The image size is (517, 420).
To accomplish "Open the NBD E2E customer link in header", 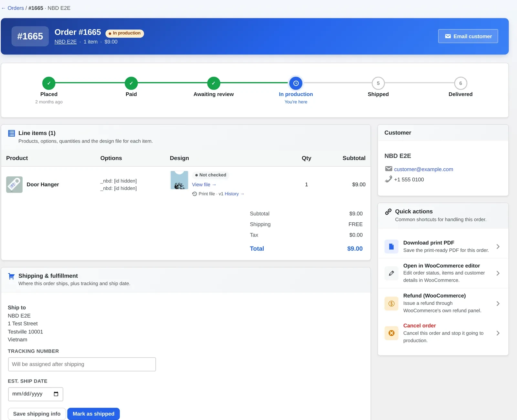I will point(66,42).
